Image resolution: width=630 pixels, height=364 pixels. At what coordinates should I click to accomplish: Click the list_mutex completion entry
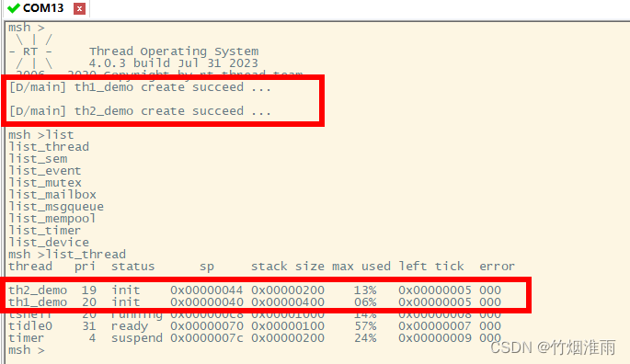(x=44, y=183)
